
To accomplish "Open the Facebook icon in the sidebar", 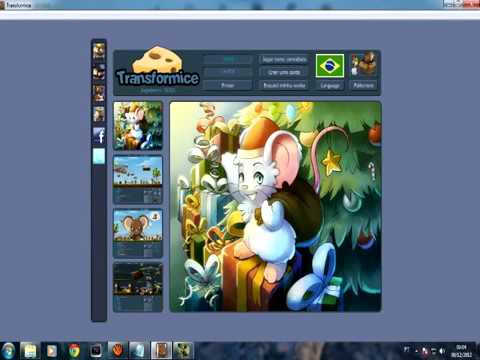I will click(x=99, y=136).
